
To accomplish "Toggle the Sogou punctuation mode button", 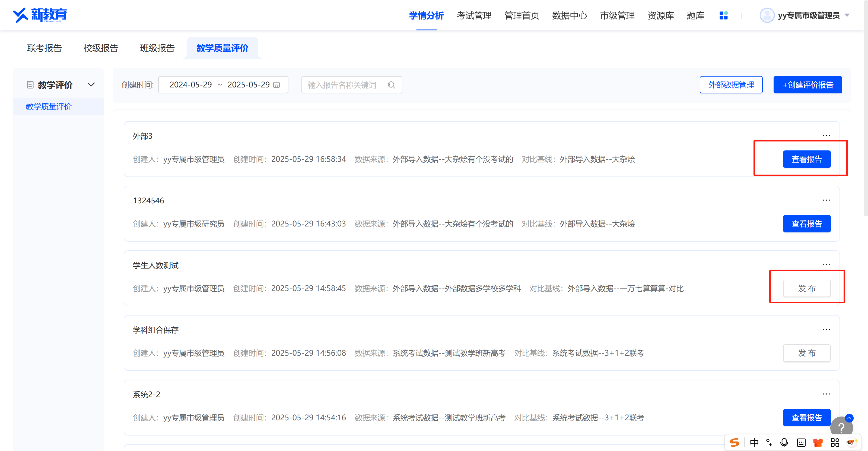I will [769, 442].
